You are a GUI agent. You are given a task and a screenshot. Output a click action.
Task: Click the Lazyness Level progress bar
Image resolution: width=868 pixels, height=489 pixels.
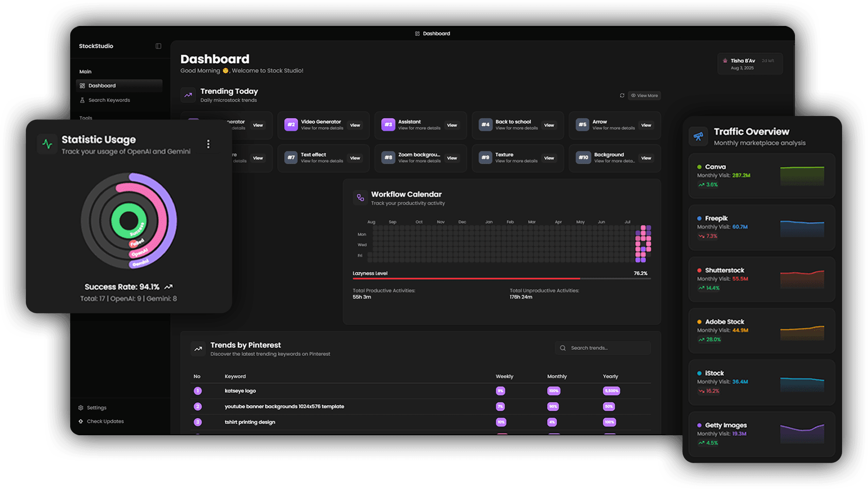tap(502, 279)
